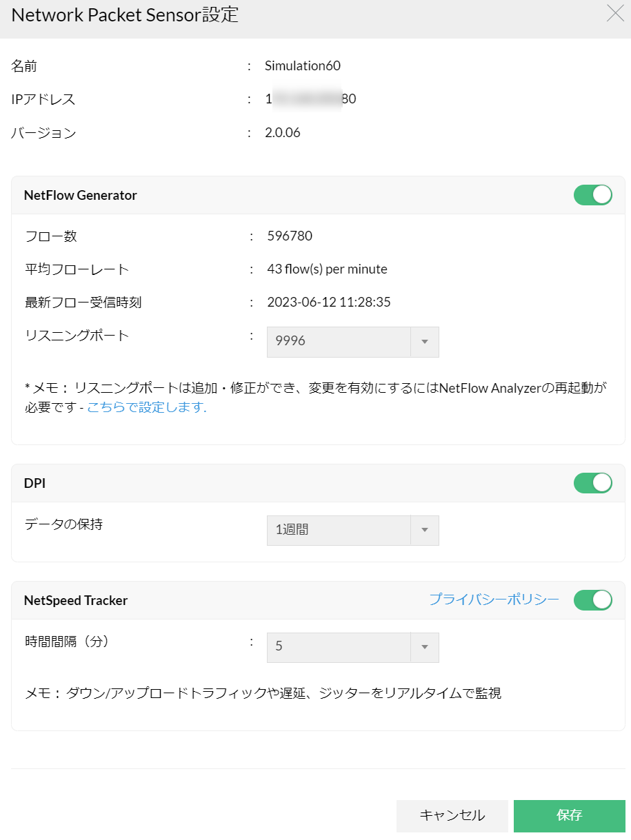This screenshot has width=631, height=840.
Task: Close the Network Packet Sensor settings dialog
Action: [x=614, y=14]
